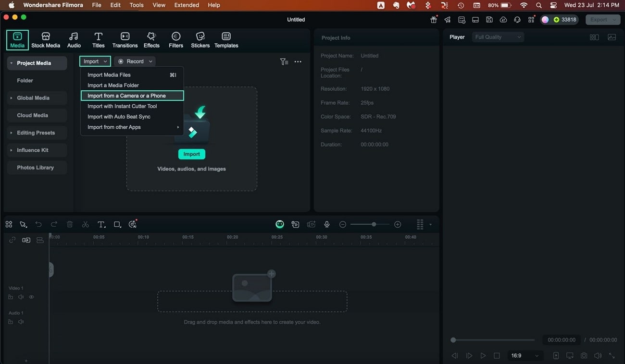The width and height of the screenshot is (625, 364).
Task: Click the credits balance 33818
Action: 565,20
